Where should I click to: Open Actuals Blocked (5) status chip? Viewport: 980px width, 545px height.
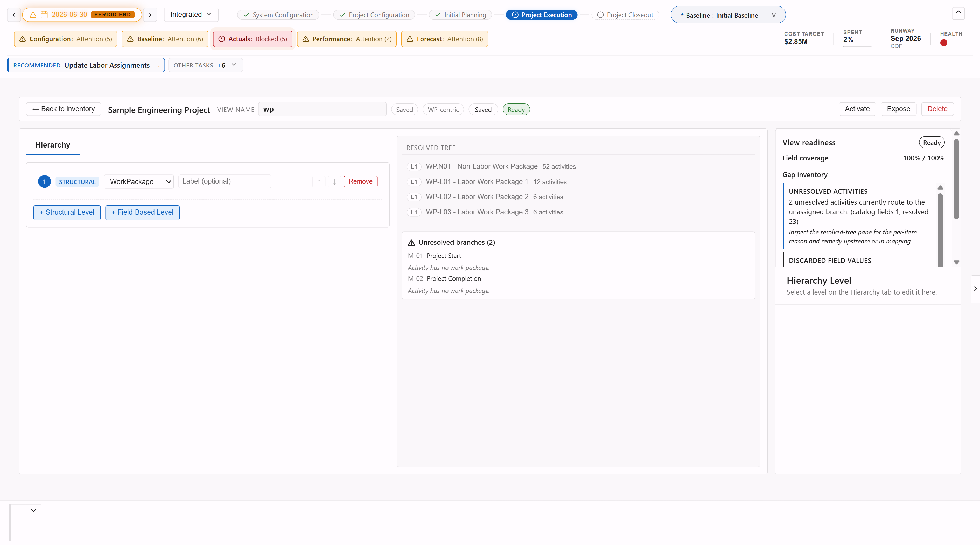253,39
